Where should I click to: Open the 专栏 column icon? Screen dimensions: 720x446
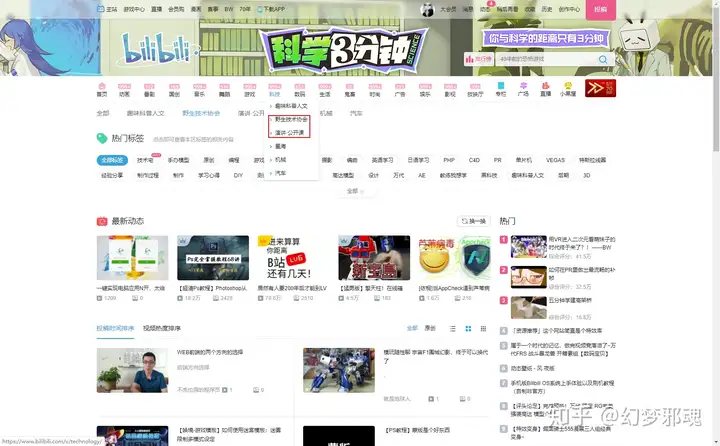(x=501, y=90)
